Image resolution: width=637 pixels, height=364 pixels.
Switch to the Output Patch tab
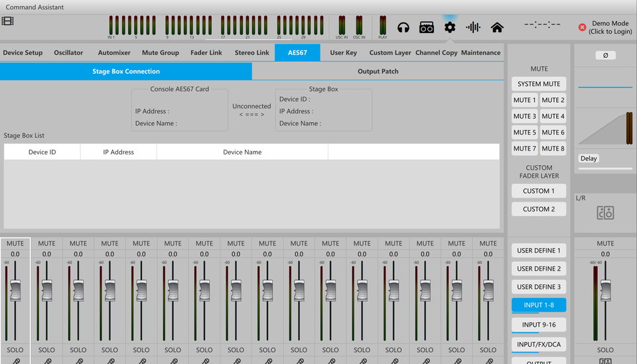pos(378,72)
